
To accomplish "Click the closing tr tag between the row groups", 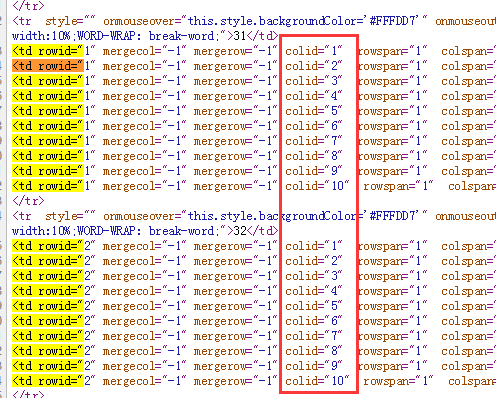I will point(28,201).
